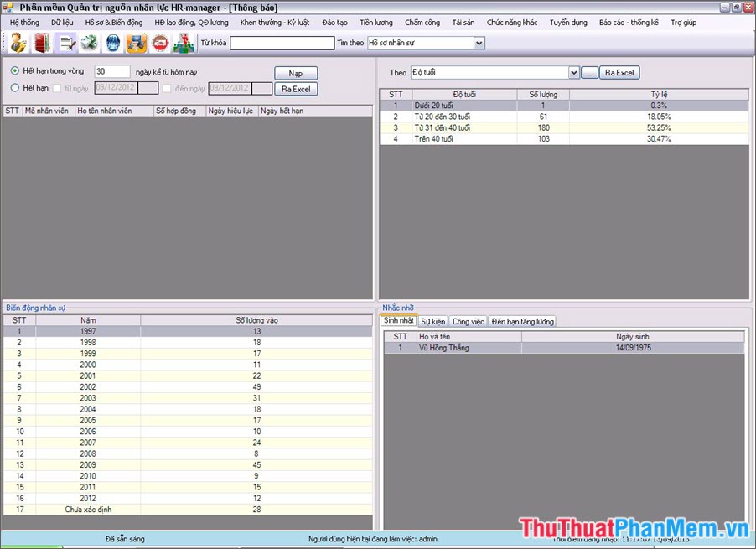Select the 'Hết hạn trong vòng' radio button
The image size is (756, 549).
(x=13, y=70)
